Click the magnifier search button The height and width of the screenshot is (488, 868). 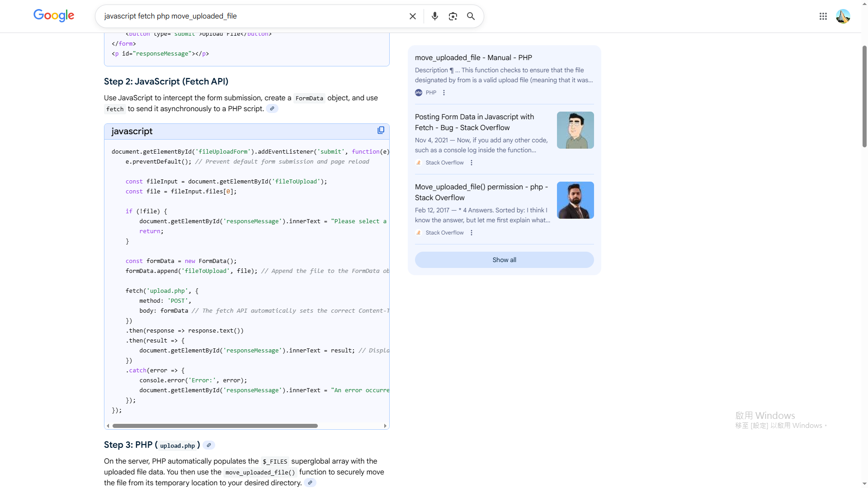point(471,16)
